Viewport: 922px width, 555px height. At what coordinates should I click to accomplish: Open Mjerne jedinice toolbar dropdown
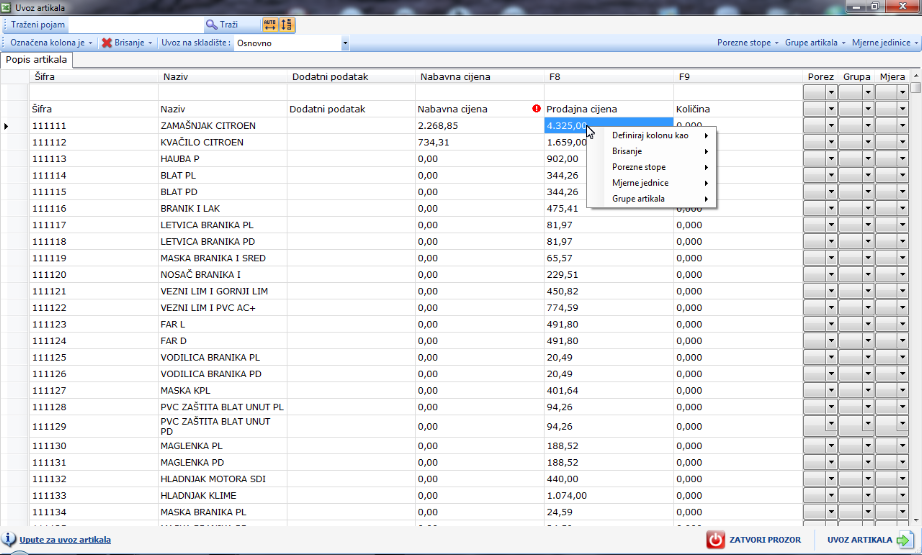884,43
